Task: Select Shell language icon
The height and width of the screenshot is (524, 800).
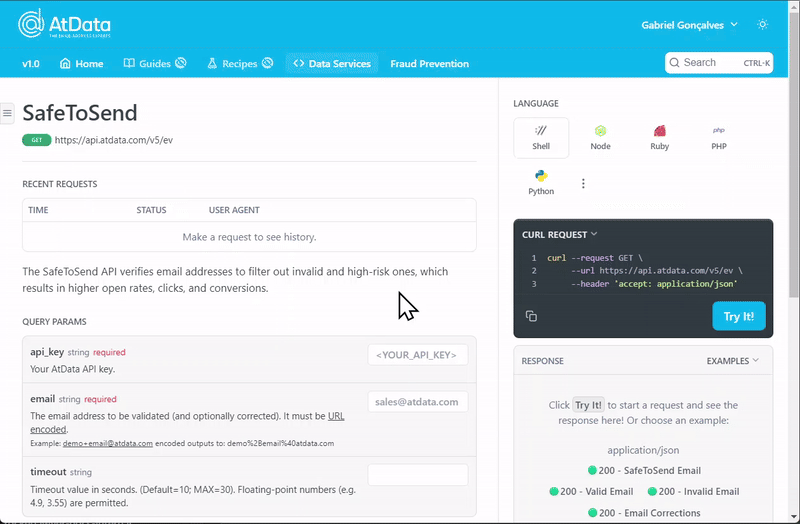Action: point(541,137)
